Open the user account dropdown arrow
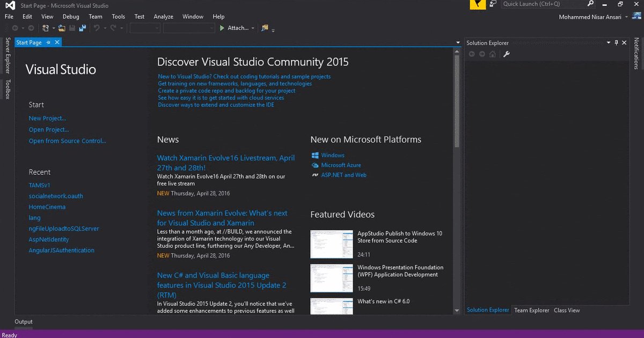Image resolution: width=644 pixels, height=338 pixels. pos(626,17)
